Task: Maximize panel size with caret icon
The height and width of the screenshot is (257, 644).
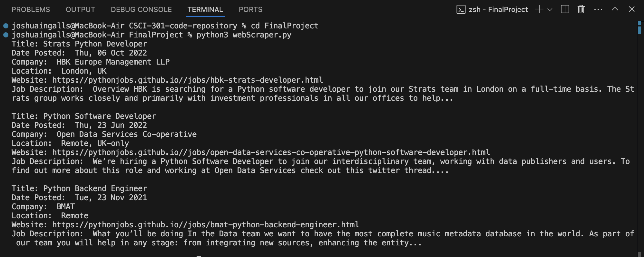Action: click(x=615, y=9)
